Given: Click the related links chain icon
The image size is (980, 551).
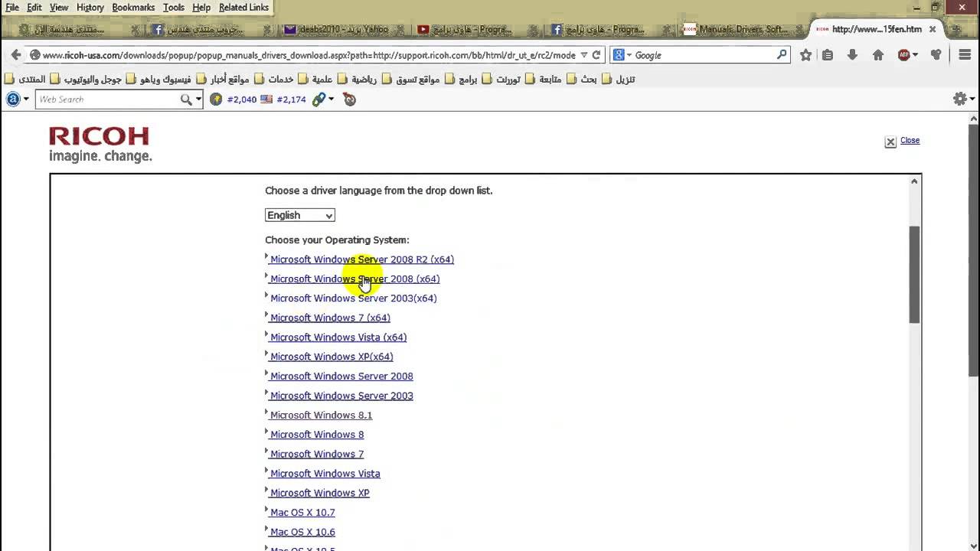Looking at the screenshot, I should click(318, 99).
